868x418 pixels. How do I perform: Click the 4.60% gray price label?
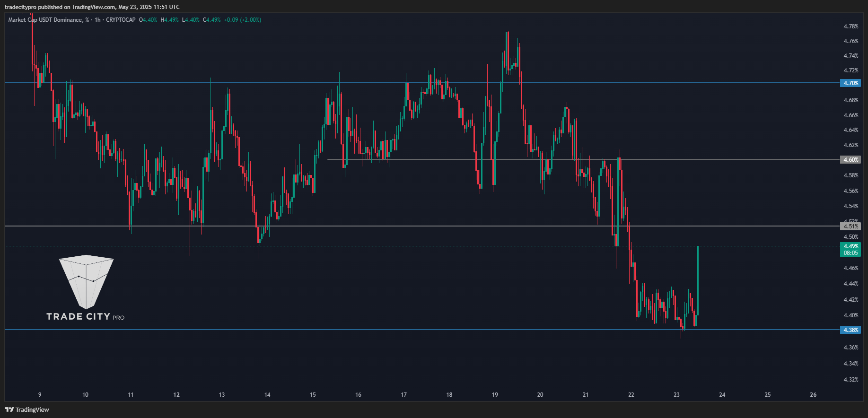(x=850, y=160)
